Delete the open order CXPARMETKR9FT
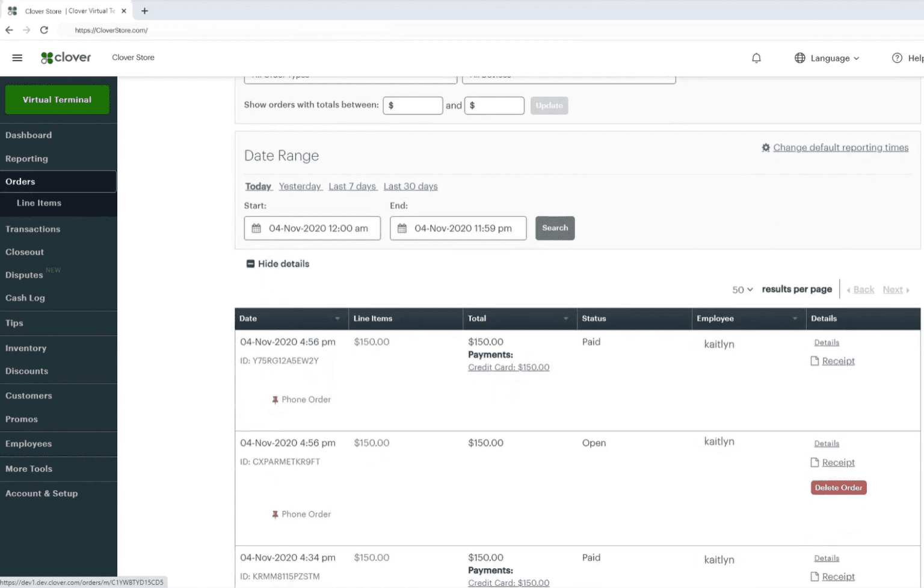This screenshot has height=588, width=924. pyautogui.click(x=838, y=488)
